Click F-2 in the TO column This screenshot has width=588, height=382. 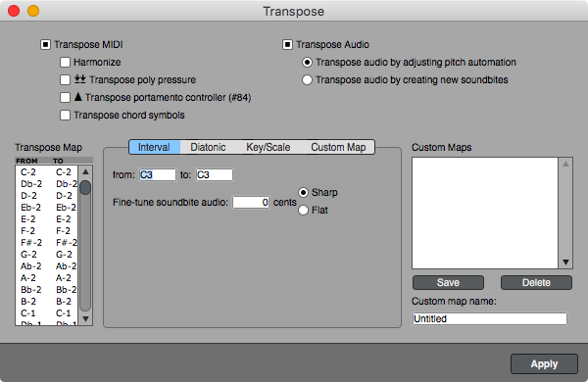(63, 231)
